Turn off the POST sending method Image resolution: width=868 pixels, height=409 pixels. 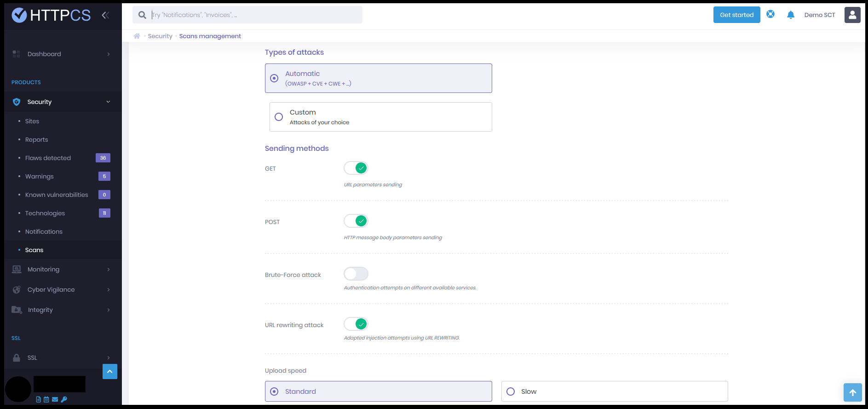click(x=356, y=221)
